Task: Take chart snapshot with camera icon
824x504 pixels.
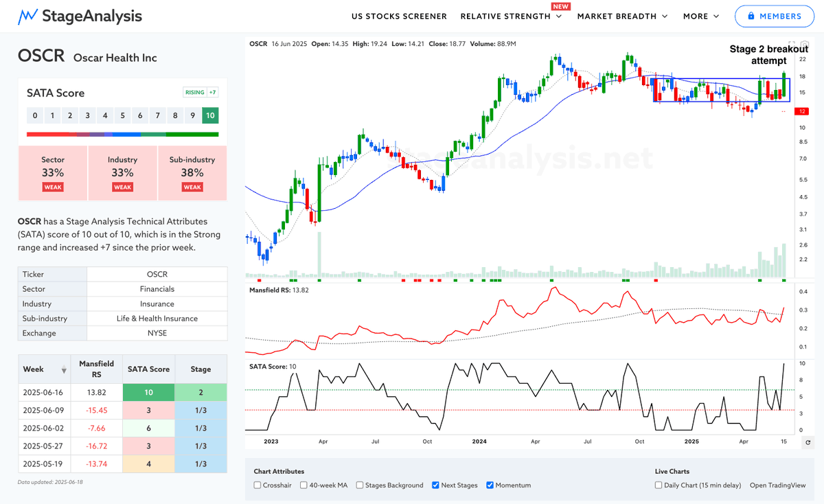Action: coord(803,44)
